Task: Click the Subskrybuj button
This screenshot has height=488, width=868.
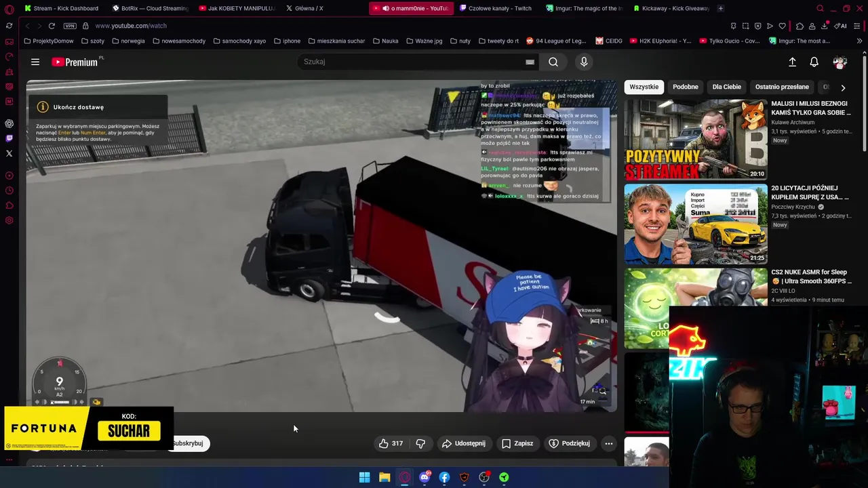Action: tap(188, 443)
